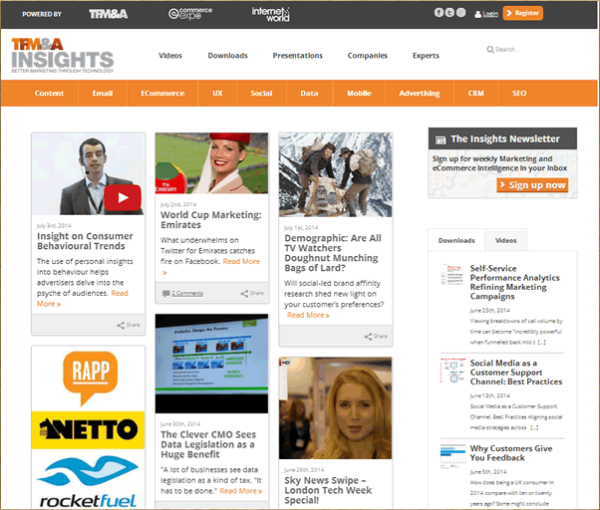Click share icon on World Cup Marketing card

244,293
